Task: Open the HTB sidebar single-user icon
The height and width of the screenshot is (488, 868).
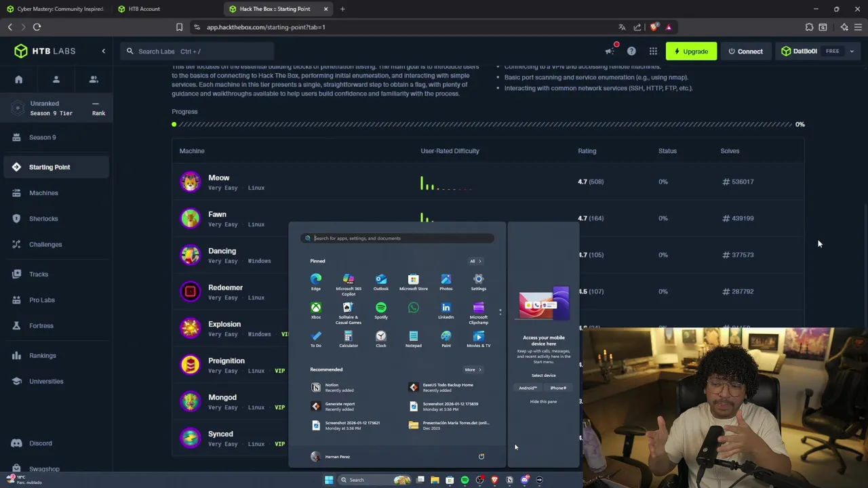Action: 56,79
